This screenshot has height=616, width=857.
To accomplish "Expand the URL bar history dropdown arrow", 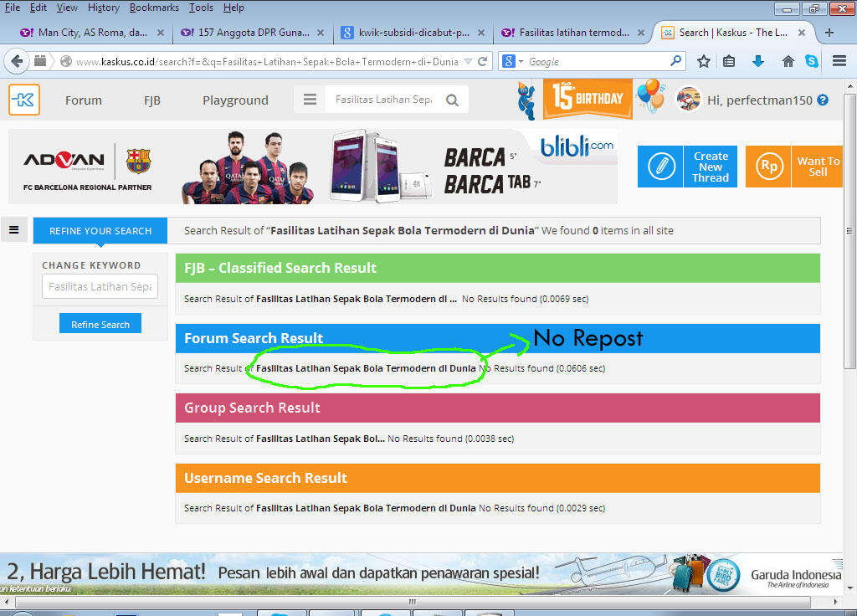I will (x=468, y=61).
